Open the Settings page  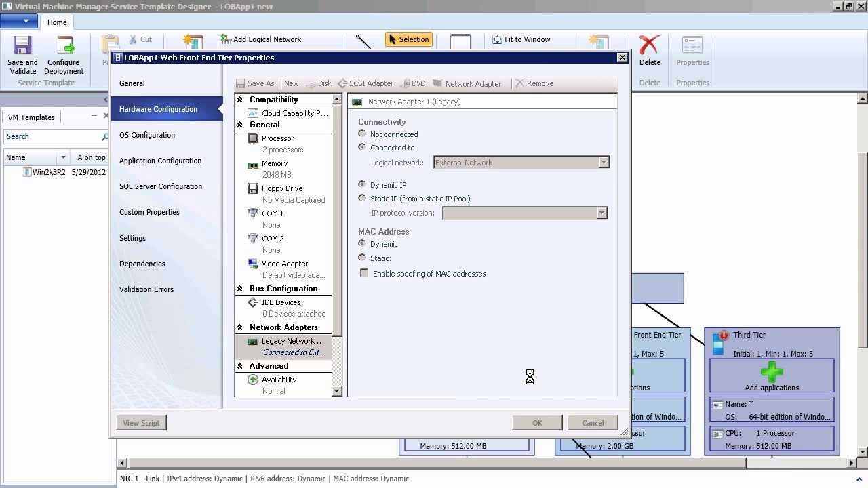(x=166, y=238)
